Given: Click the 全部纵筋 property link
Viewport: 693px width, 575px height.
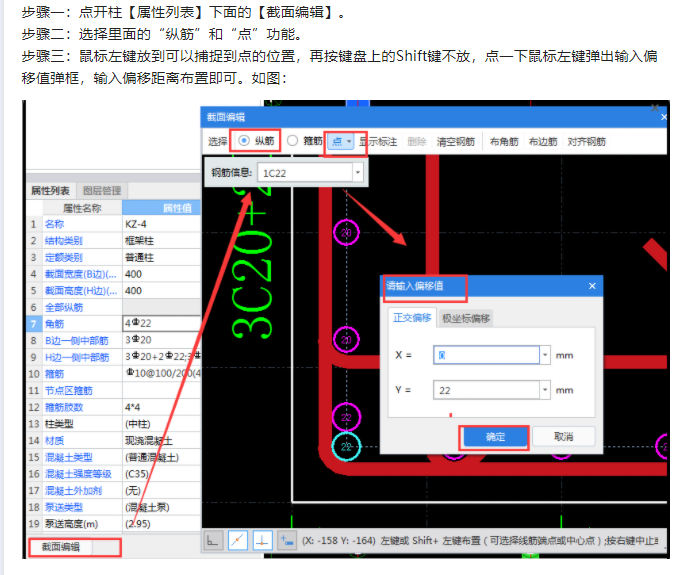Looking at the screenshot, I should click(x=64, y=308).
